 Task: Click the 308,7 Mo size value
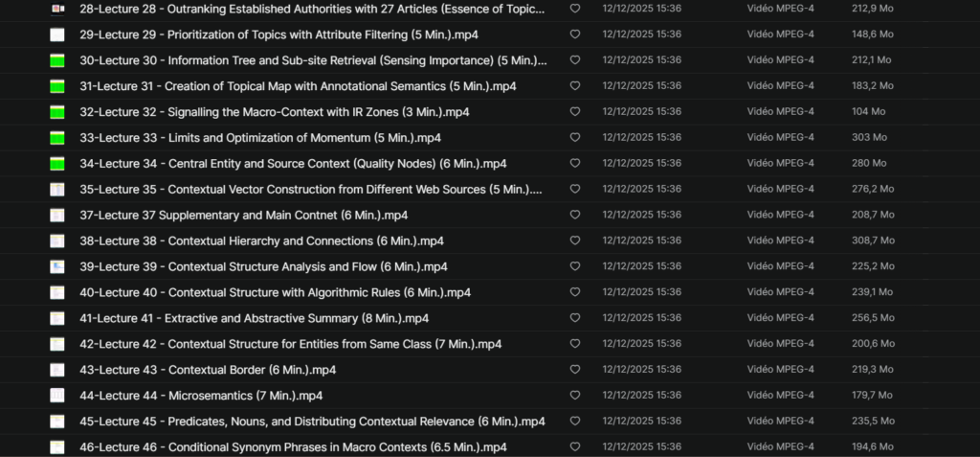(x=873, y=240)
